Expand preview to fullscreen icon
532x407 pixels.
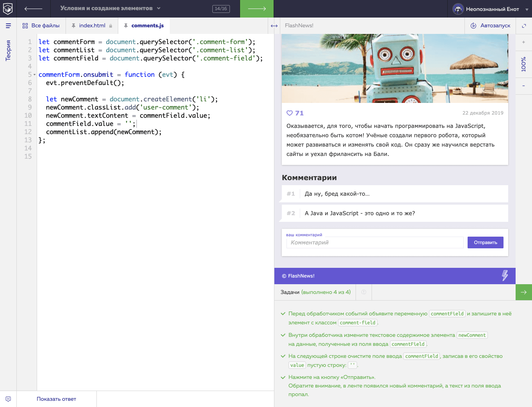pyautogui.click(x=524, y=26)
